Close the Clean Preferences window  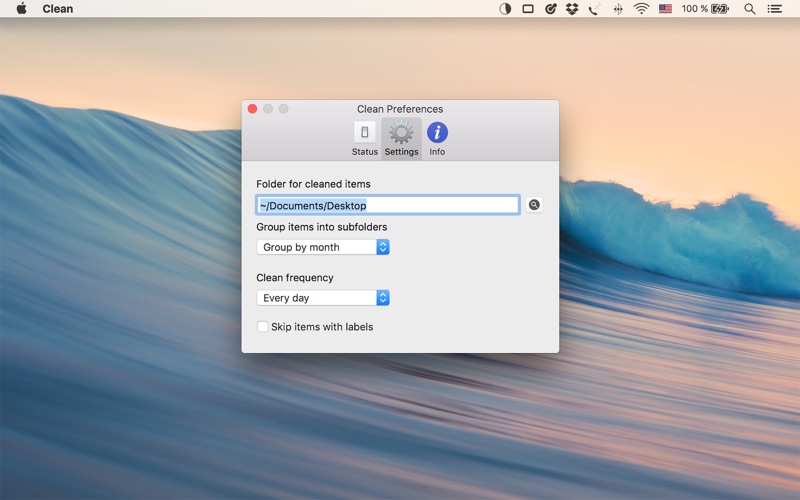pyautogui.click(x=253, y=109)
